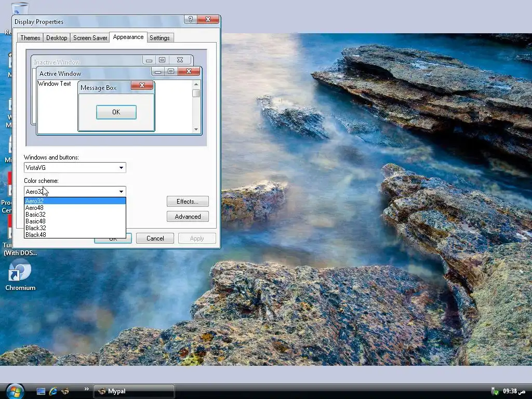
Task: Pick Black48 color scheme
Action: coord(75,234)
